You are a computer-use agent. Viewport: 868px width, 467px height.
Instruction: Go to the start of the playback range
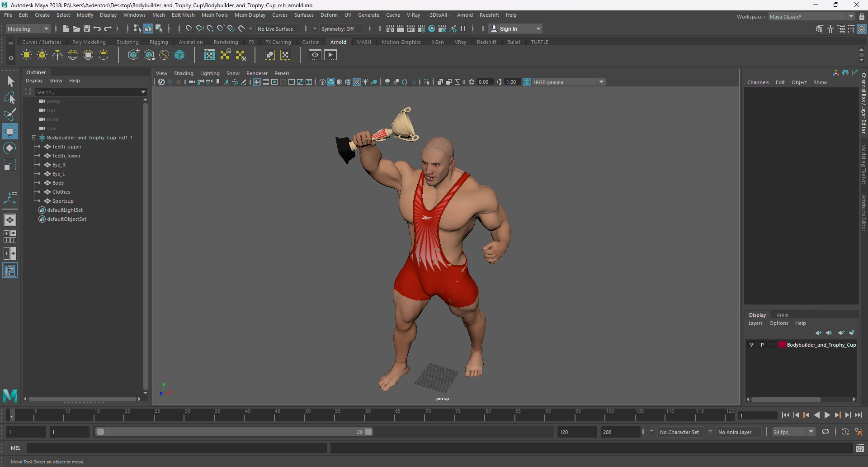786,415
